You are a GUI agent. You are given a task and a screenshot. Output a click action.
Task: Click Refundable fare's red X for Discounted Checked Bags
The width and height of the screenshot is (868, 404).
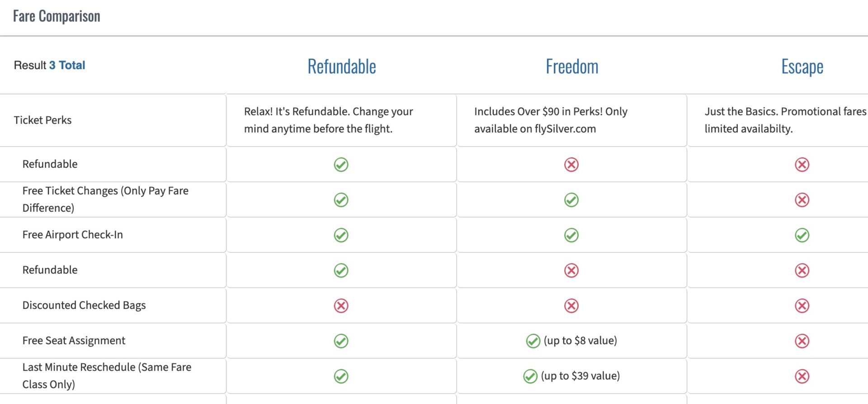[341, 306]
